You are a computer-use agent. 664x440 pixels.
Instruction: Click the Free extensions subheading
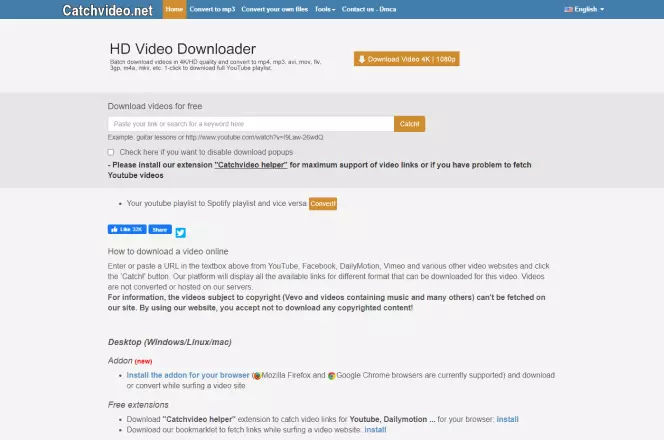138,405
